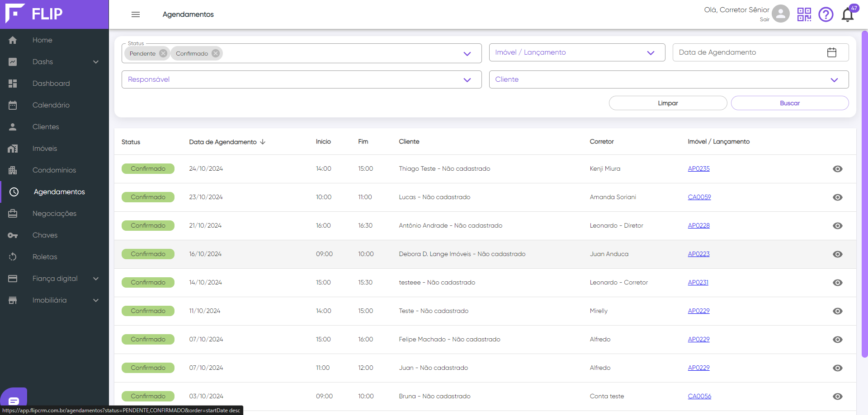Open the help question mark icon
868x415 pixels.
pyautogui.click(x=826, y=14)
